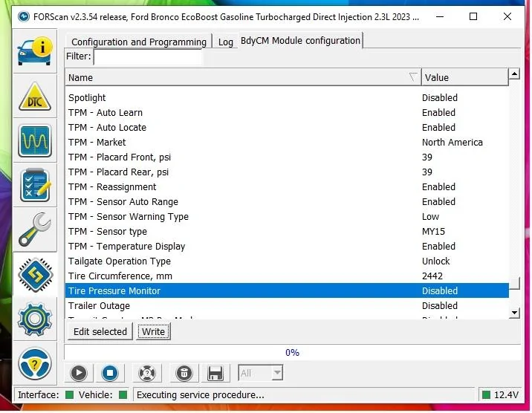Click the Unlock tailgate value
The width and height of the screenshot is (532, 413).
pyautogui.click(x=436, y=261)
